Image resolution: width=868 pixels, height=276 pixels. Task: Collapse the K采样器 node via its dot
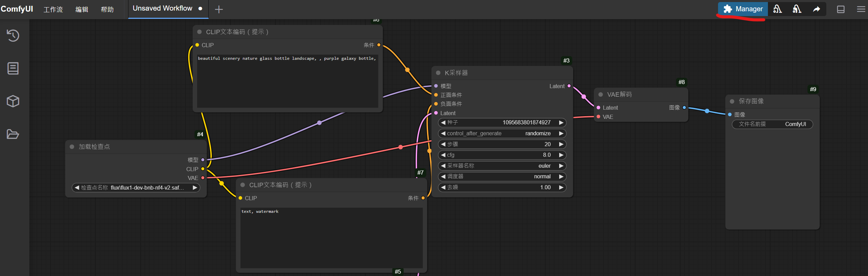pos(438,73)
